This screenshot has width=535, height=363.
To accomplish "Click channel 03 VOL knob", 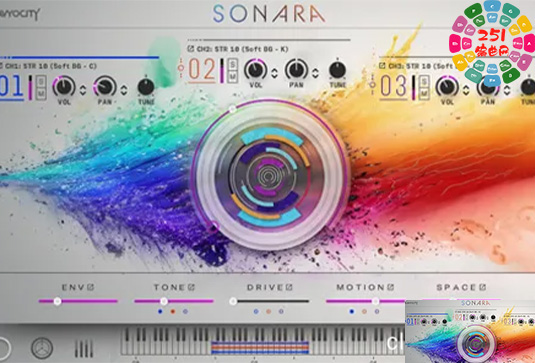I will (x=447, y=86).
